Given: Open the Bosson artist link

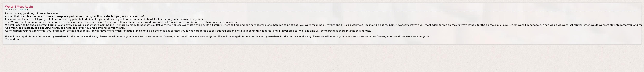Looking at the screenshot, I should 23,9.
